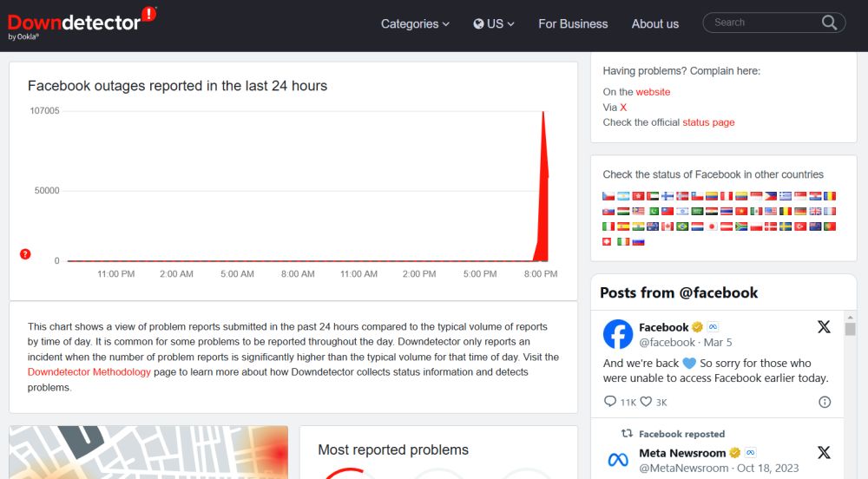Viewport: 868px width, 479px height.
Task: Open the Facebook profile avatar in the post
Action: [618, 334]
